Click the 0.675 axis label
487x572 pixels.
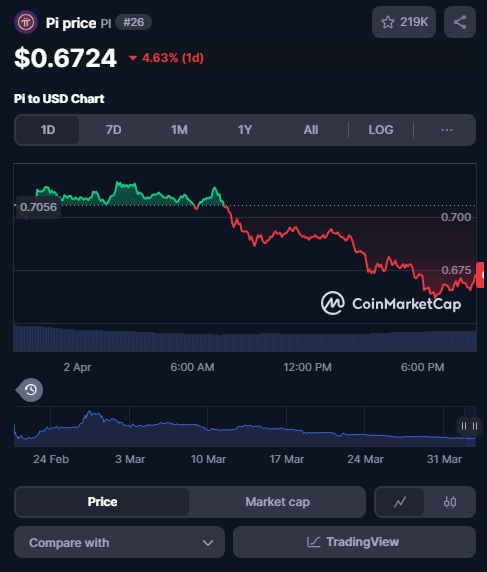click(456, 270)
